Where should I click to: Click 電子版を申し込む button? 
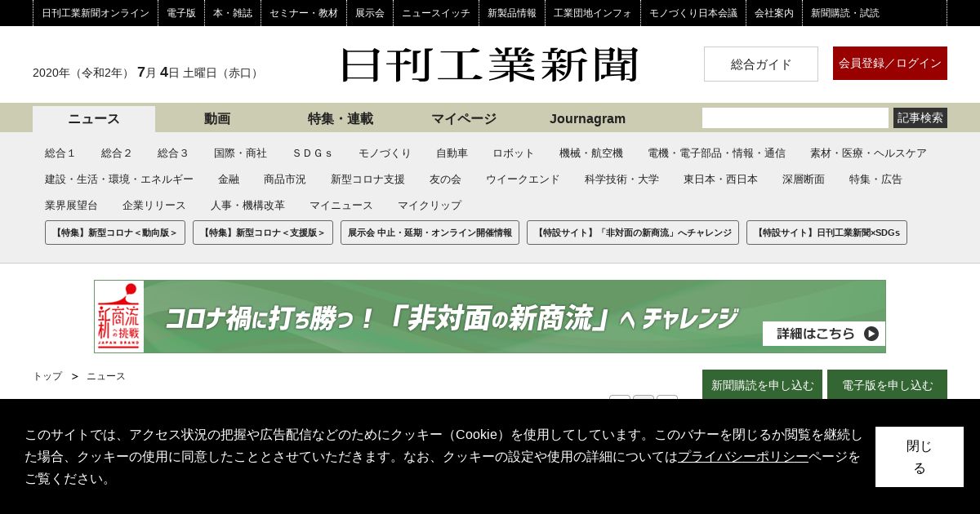[x=887, y=384]
